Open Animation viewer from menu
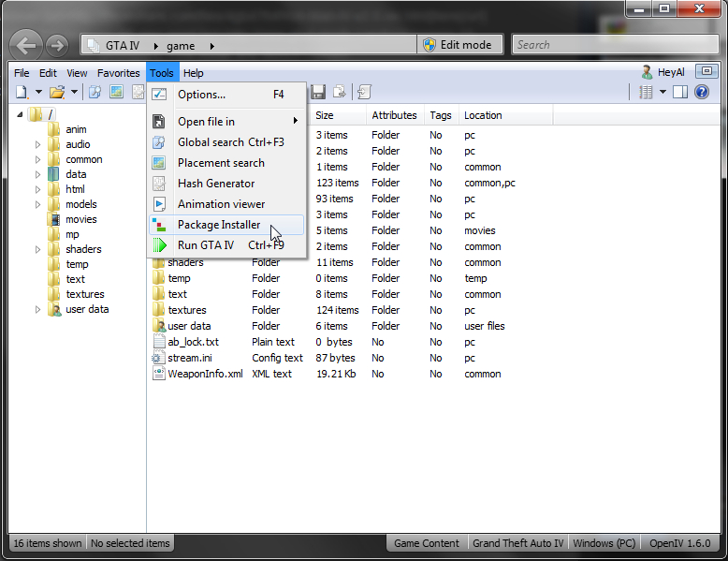Viewport: 728px width, 561px height. click(226, 204)
